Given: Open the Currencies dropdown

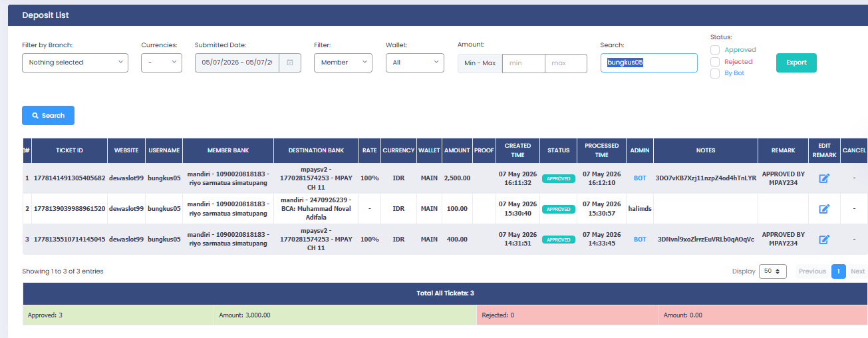Looking at the screenshot, I should (x=162, y=63).
